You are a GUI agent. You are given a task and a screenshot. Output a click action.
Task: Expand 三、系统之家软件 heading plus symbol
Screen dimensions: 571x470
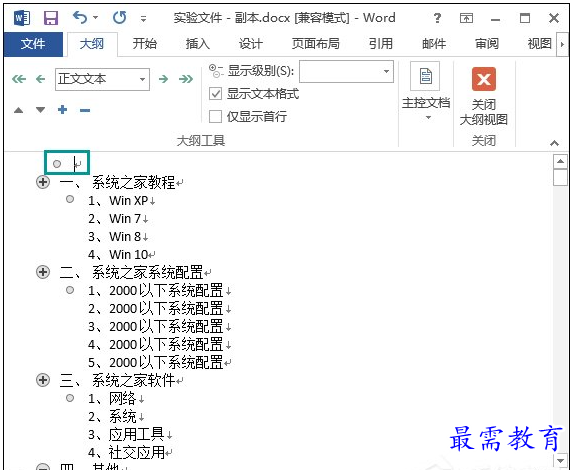click(x=43, y=380)
